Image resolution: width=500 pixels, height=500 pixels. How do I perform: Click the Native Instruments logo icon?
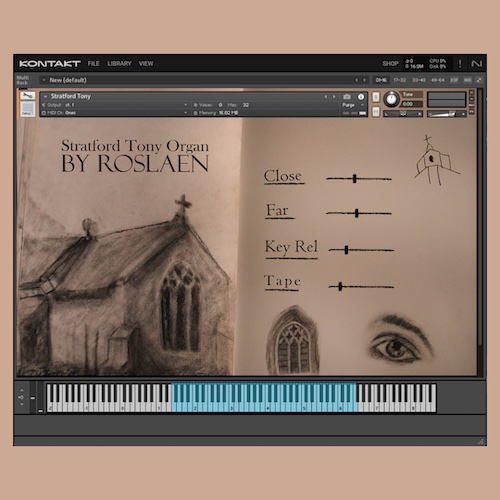point(476,64)
